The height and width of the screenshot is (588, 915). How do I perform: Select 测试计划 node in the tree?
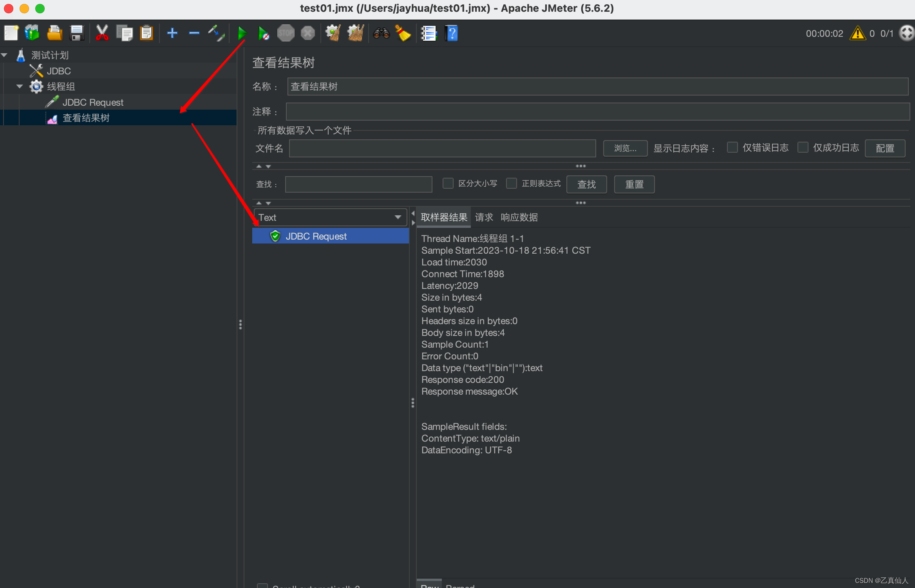tap(50, 55)
